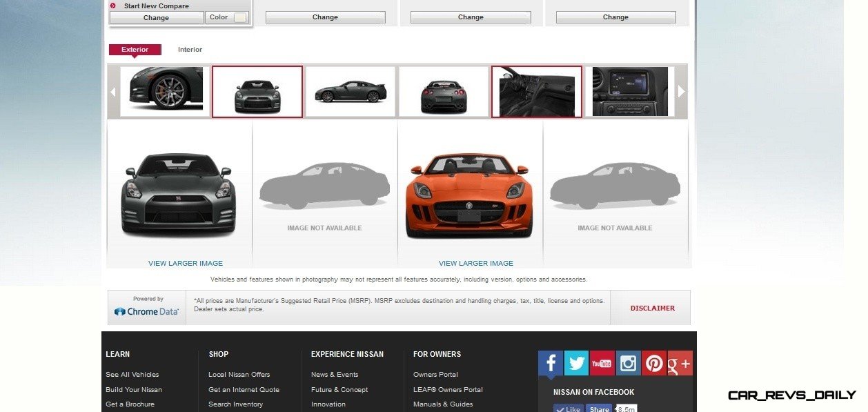Viewport: 868px width, 412px height.
Task: Open the Manuals & Guides link
Action: pyautogui.click(x=443, y=404)
